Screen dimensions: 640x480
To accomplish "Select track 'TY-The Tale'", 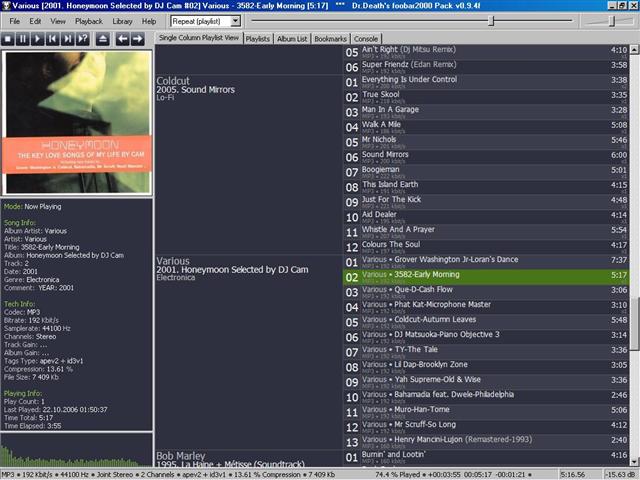I will [x=486, y=352].
